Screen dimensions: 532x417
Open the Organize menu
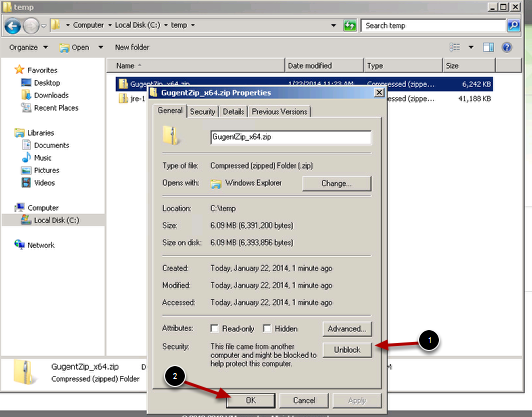coord(28,47)
